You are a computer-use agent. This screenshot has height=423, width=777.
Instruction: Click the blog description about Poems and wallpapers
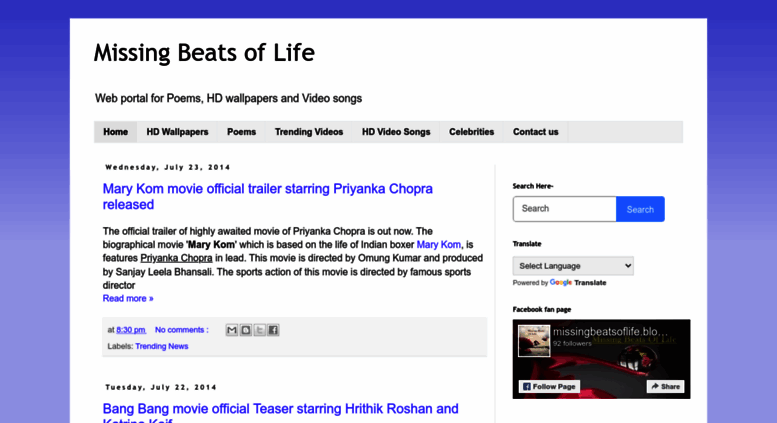tap(228, 99)
